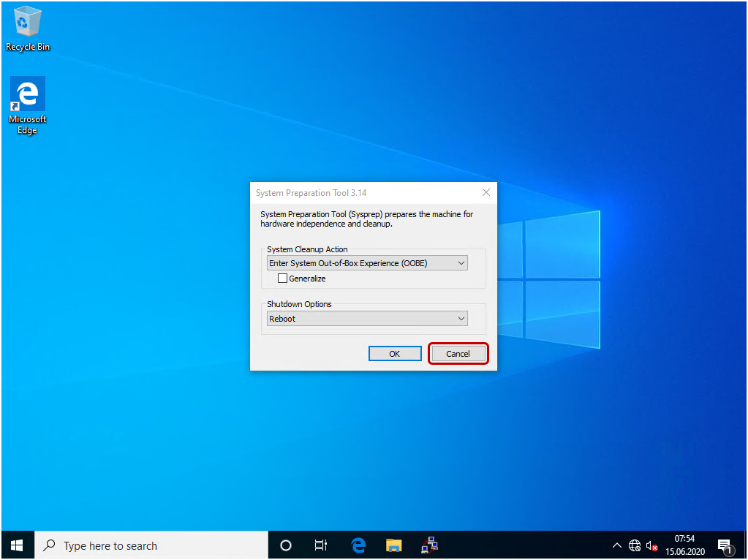The height and width of the screenshot is (560, 748).
Task: Open Action Center to view the notification
Action: [726, 545]
